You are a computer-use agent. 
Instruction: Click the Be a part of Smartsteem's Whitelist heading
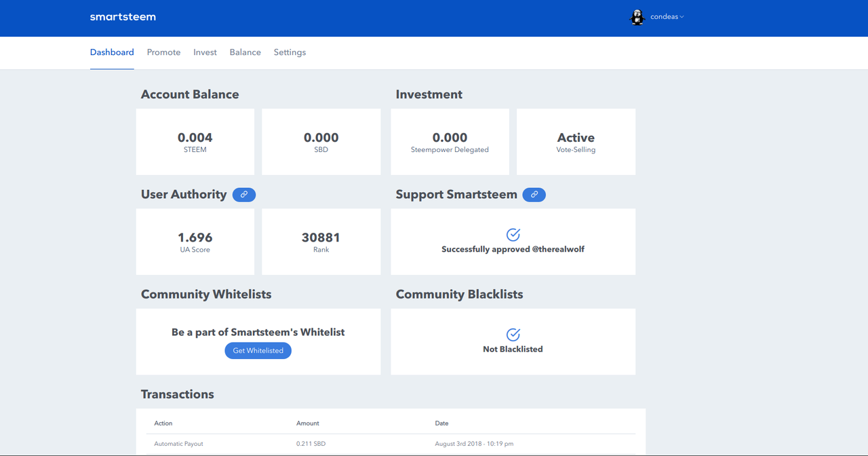tap(258, 332)
